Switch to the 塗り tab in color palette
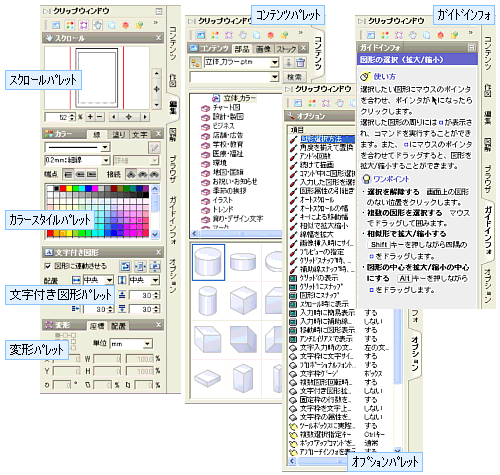Image resolution: width=500 pixels, height=475 pixels. tap(119, 135)
